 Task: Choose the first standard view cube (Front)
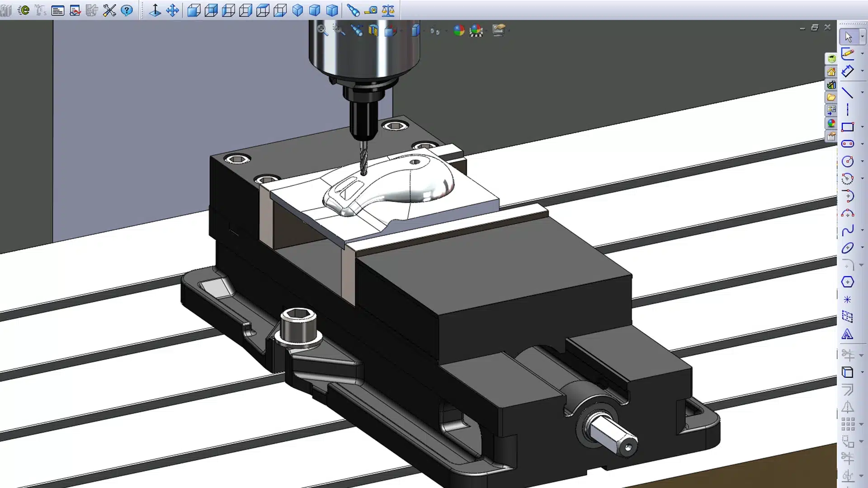(x=194, y=10)
